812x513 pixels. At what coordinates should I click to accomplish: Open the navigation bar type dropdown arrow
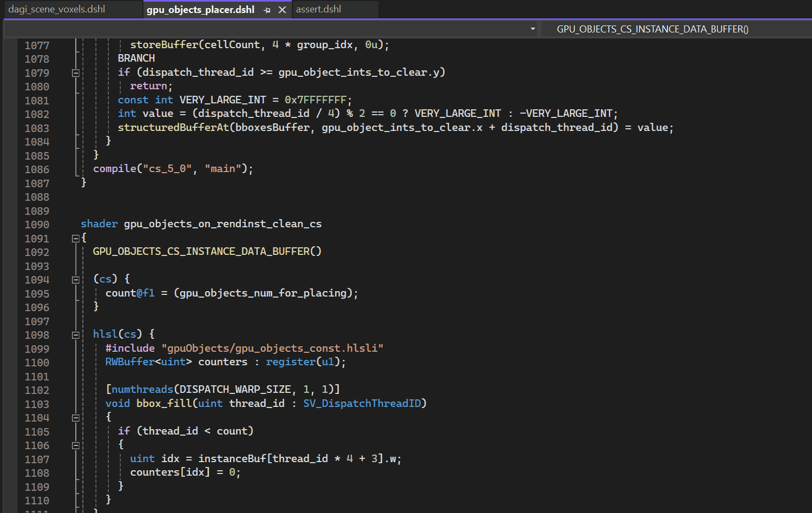coord(532,29)
